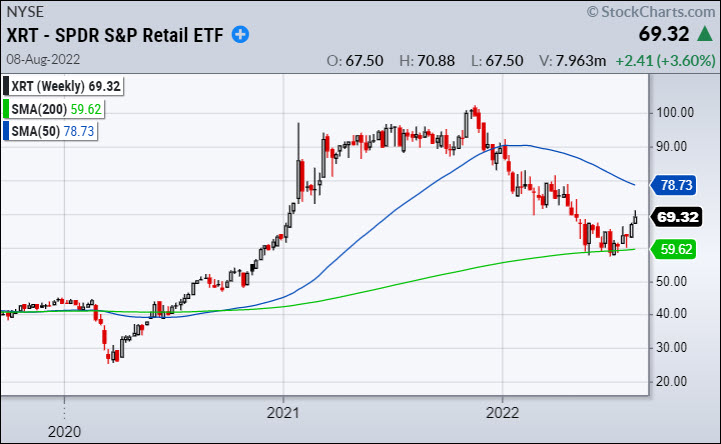721x444 pixels.
Task: Open the StockCharts.com watermark link
Action: [657, 11]
